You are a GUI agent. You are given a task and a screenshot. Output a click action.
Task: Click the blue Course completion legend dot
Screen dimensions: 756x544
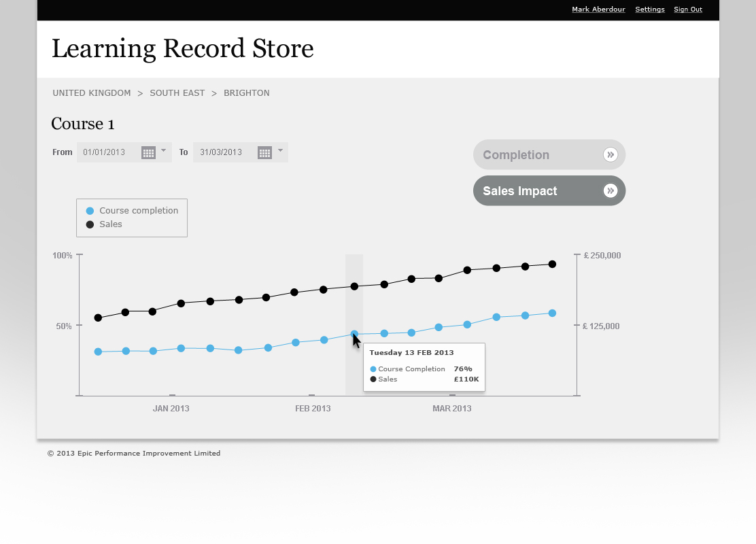[90, 211]
